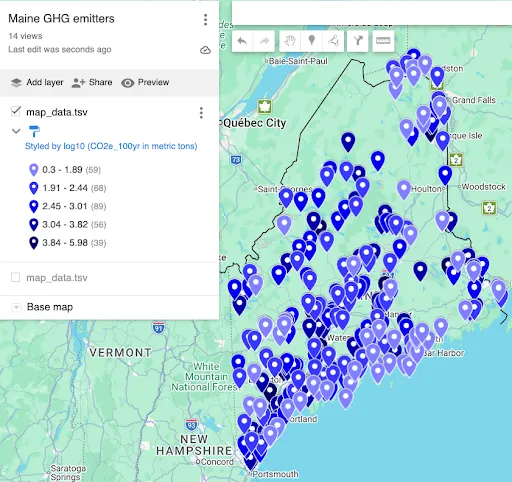Select the Add directions tool
This screenshot has height=482, width=512.
pos(358,41)
